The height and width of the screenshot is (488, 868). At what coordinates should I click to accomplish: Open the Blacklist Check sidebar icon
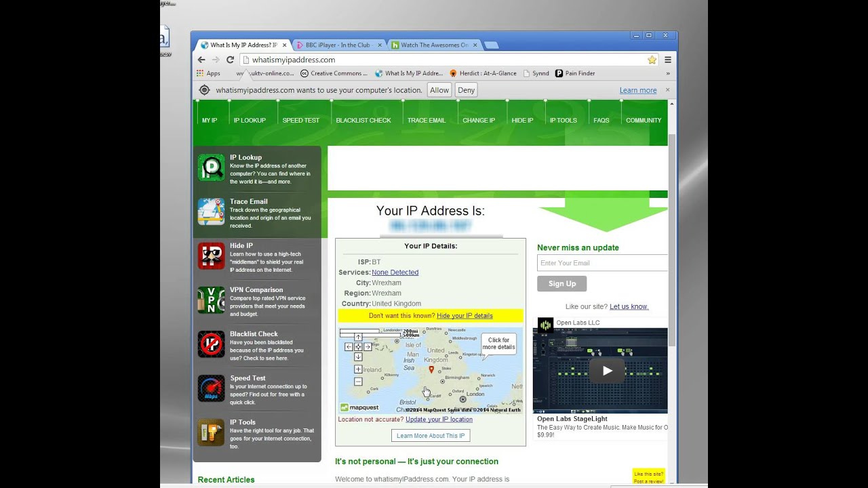(211, 344)
